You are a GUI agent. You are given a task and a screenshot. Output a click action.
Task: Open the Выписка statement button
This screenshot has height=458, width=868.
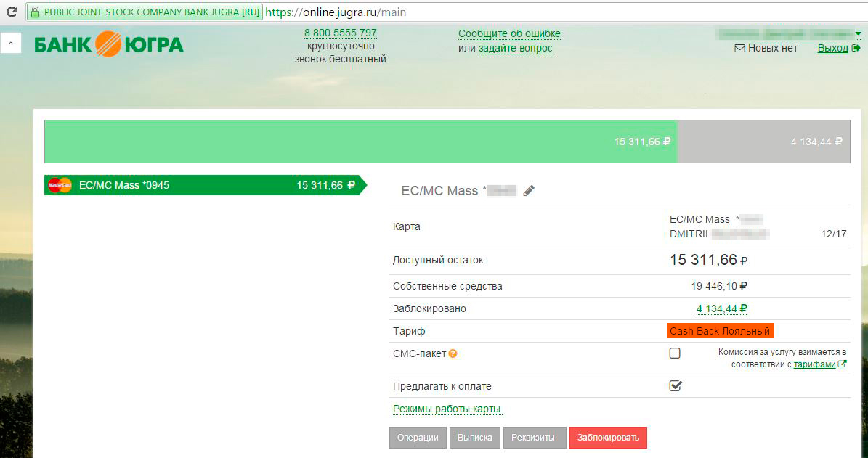pos(475,438)
